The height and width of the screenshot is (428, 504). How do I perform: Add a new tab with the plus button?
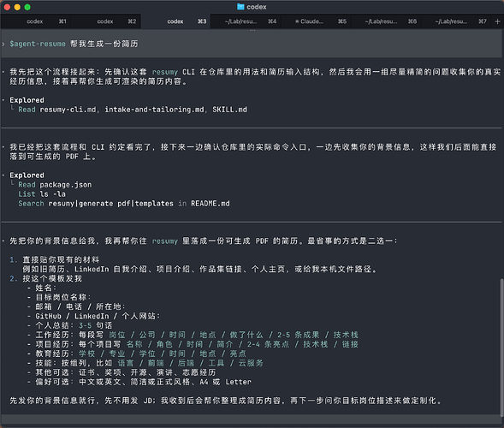tap(497, 21)
